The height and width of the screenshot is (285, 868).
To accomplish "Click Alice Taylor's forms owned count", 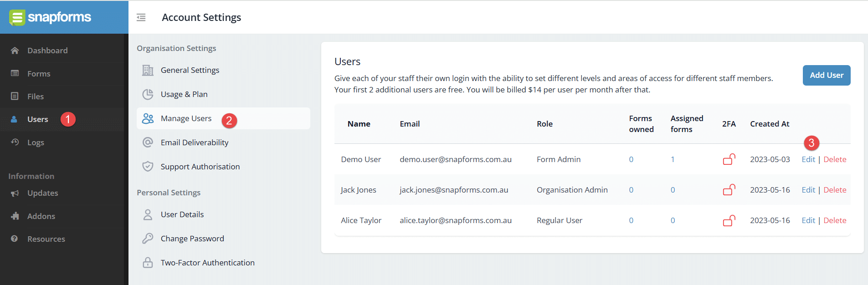I will pos(631,220).
